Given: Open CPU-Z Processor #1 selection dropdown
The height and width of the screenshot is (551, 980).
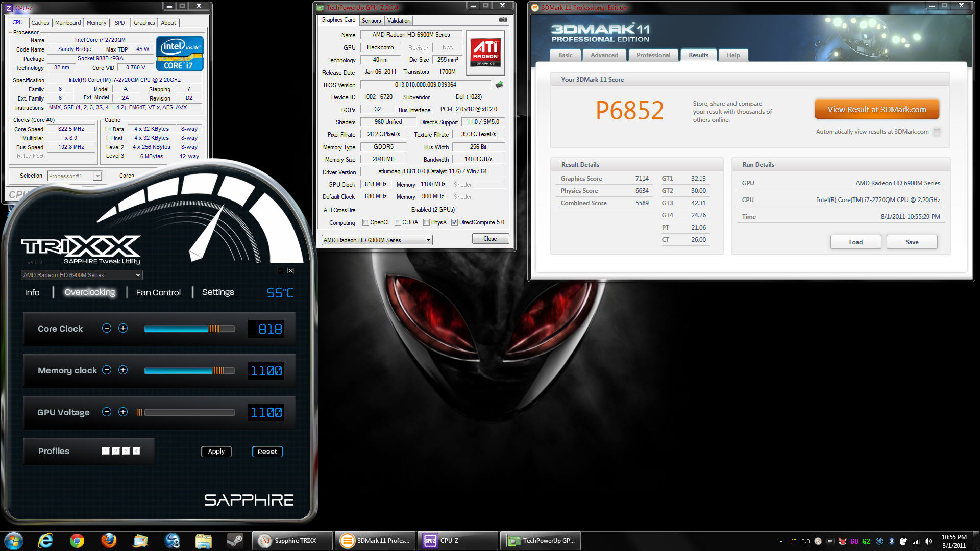Looking at the screenshot, I should pyautogui.click(x=75, y=176).
